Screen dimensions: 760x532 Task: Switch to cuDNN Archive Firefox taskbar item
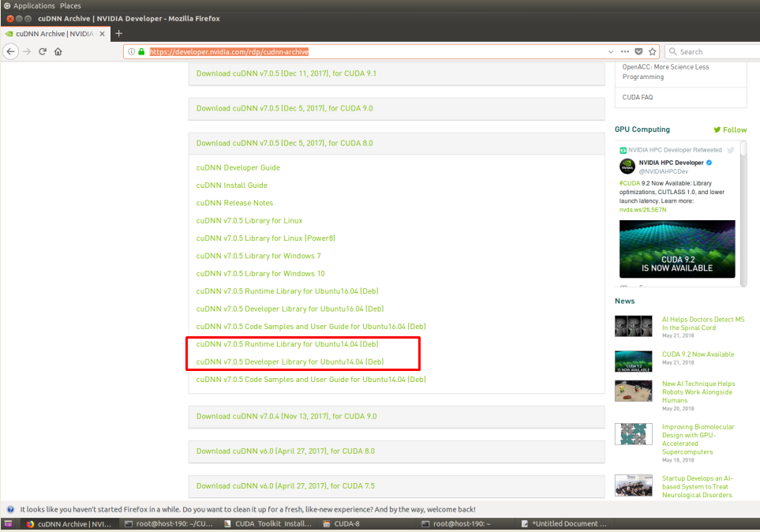tap(69, 524)
